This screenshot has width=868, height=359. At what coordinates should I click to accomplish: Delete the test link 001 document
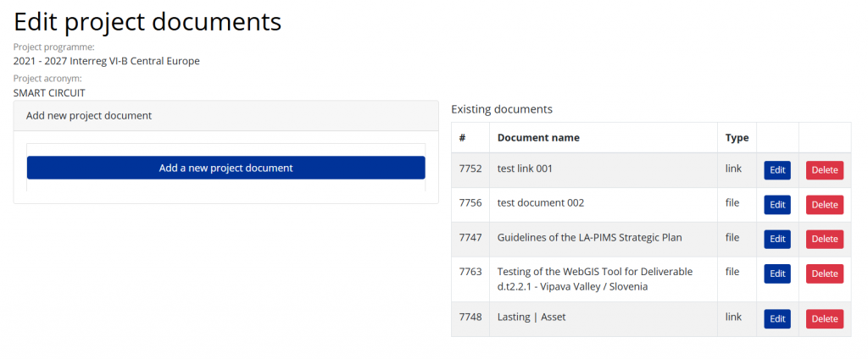[x=824, y=170]
